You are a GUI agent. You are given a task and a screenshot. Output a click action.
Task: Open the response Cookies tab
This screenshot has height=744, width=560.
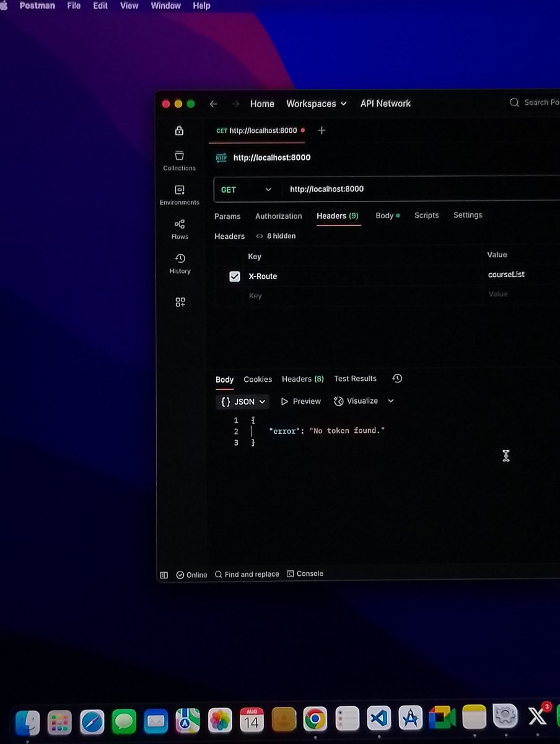point(258,379)
